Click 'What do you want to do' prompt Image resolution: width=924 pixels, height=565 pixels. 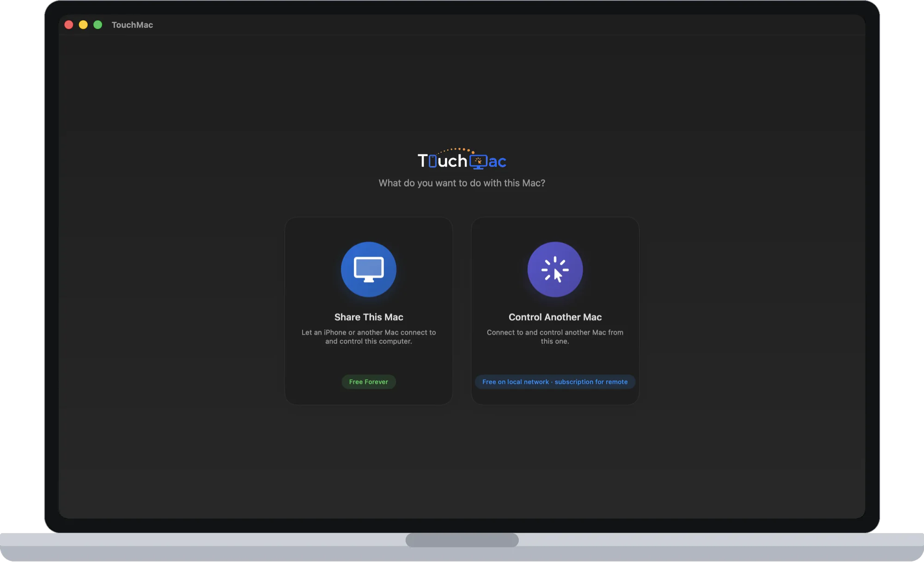coord(462,183)
